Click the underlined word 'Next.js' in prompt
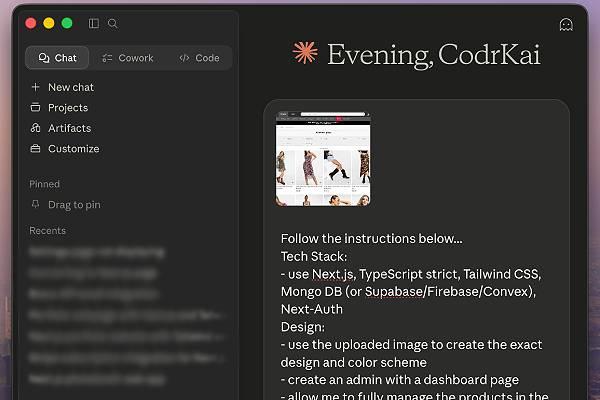Image resolution: width=600 pixels, height=400 pixels. pyautogui.click(x=333, y=274)
